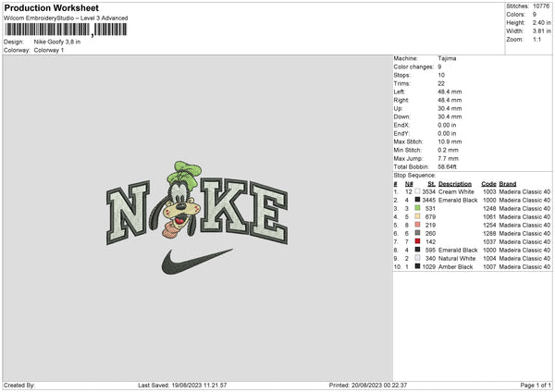Click the EndX label

401,125
